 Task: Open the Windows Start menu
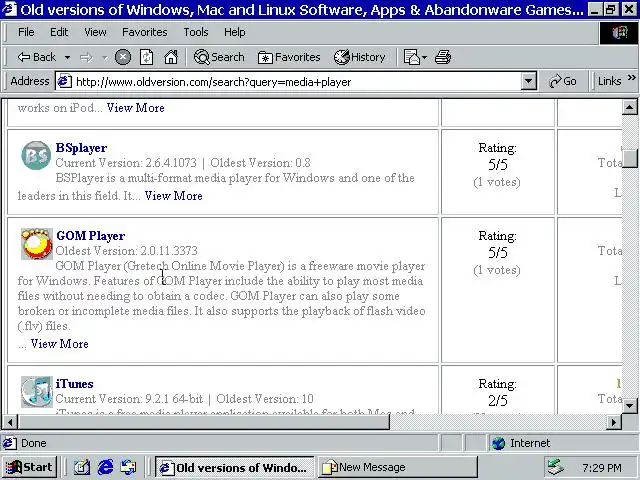[29, 467]
